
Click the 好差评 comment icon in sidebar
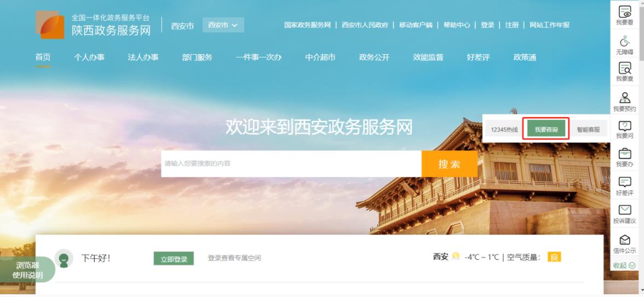[x=625, y=182]
